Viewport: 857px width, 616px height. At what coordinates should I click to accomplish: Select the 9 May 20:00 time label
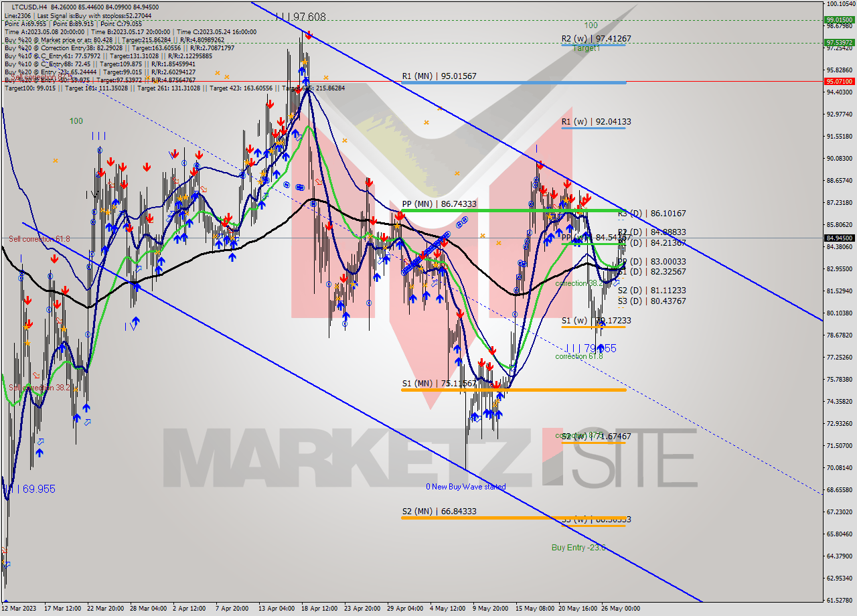click(x=491, y=609)
